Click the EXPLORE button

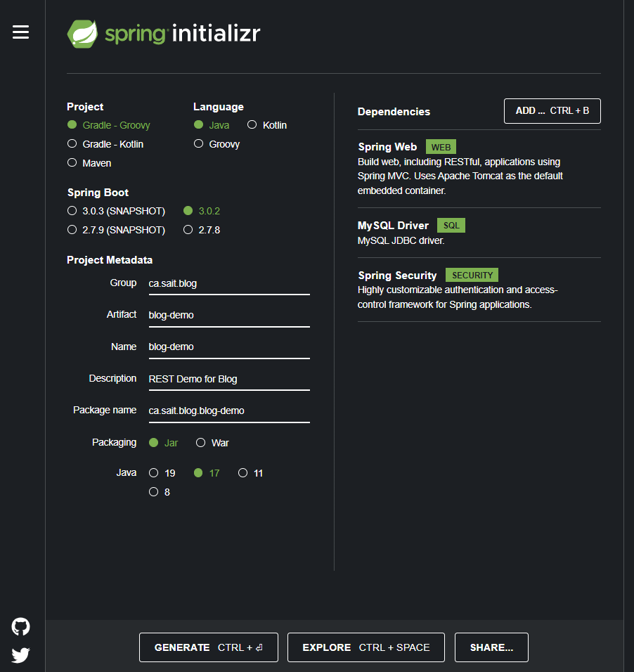point(366,647)
